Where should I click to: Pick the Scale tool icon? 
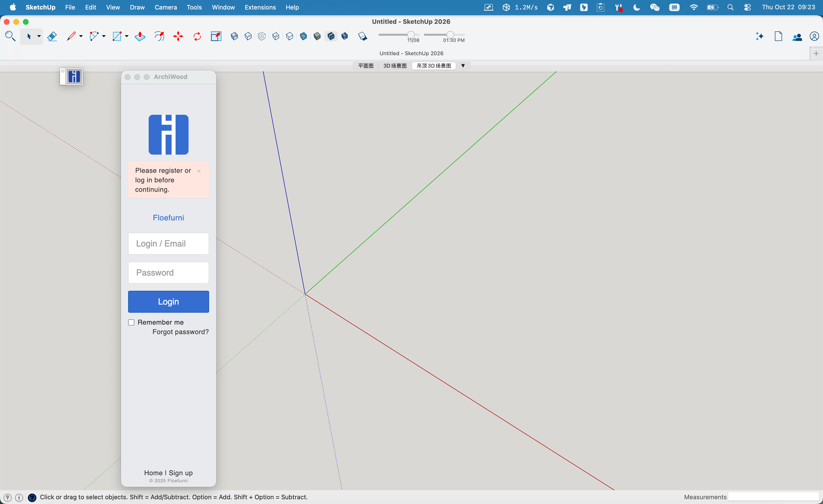(x=216, y=36)
